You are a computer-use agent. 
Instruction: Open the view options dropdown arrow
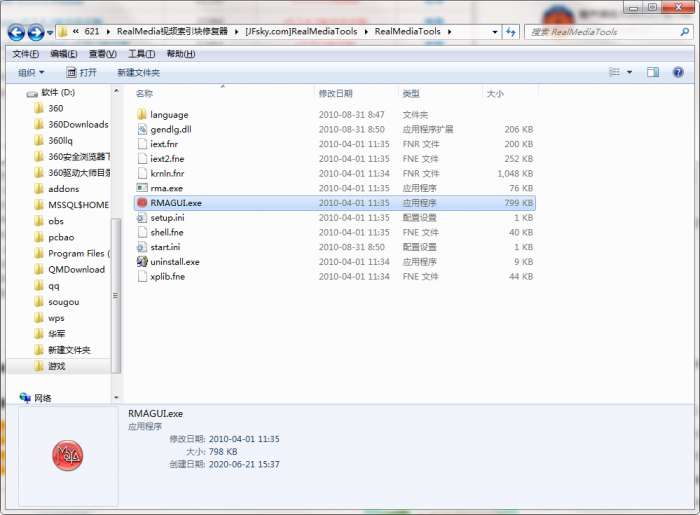coord(629,72)
